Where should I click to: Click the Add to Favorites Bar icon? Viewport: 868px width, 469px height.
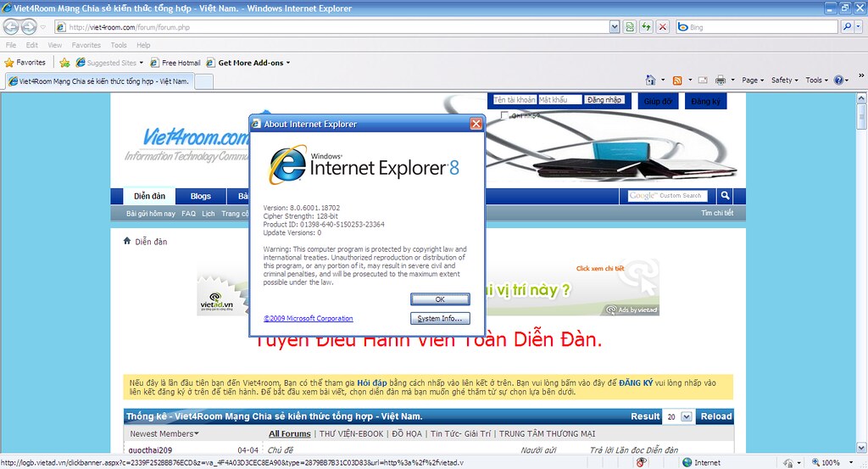pyautogui.click(x=64, y=63)
